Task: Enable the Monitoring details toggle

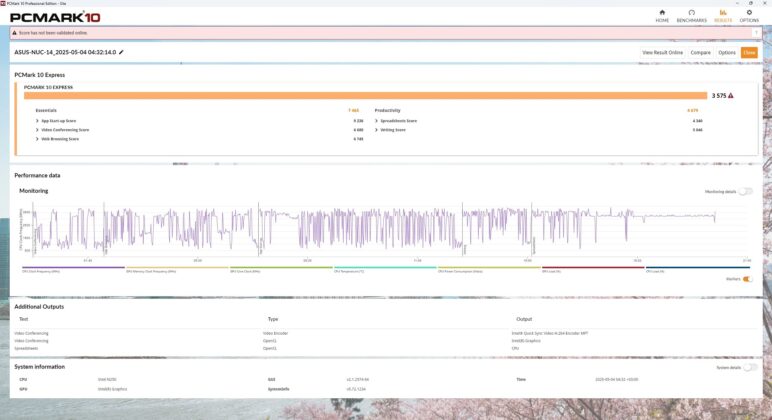Action: click(745, 192)
